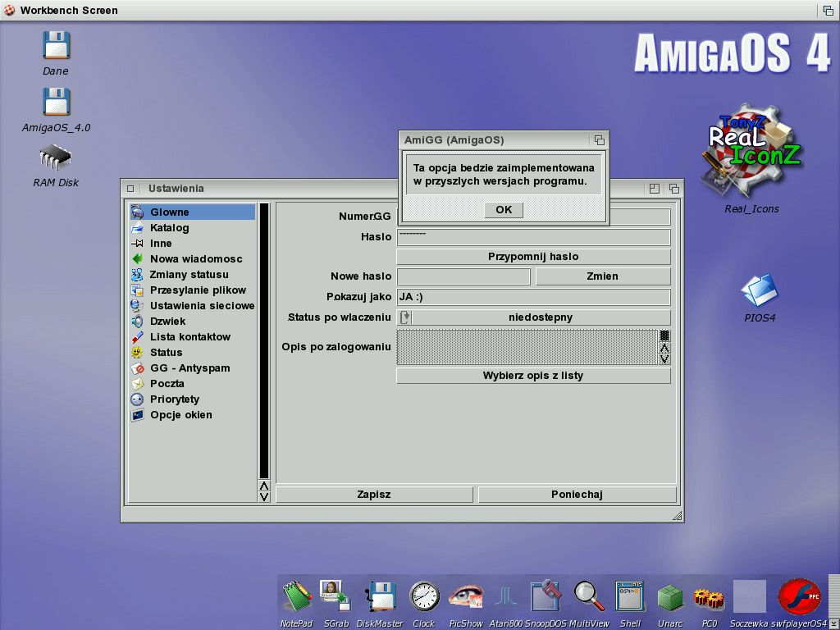Open Status po wlaczeniu cycle dropdown
The height and width of the screenshot is (630, 840).
click(533, 317)
